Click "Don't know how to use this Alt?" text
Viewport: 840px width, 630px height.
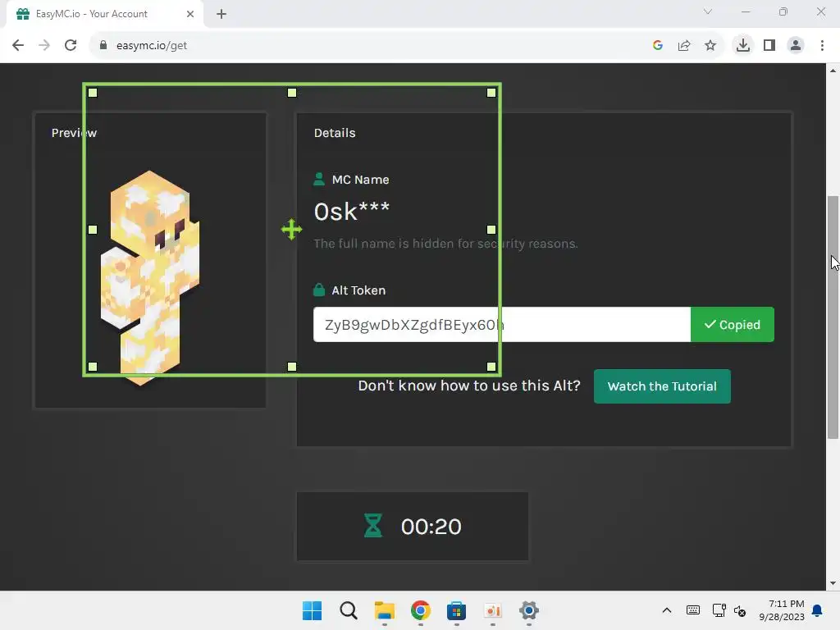pyautogui.click(x=469, y=386)
